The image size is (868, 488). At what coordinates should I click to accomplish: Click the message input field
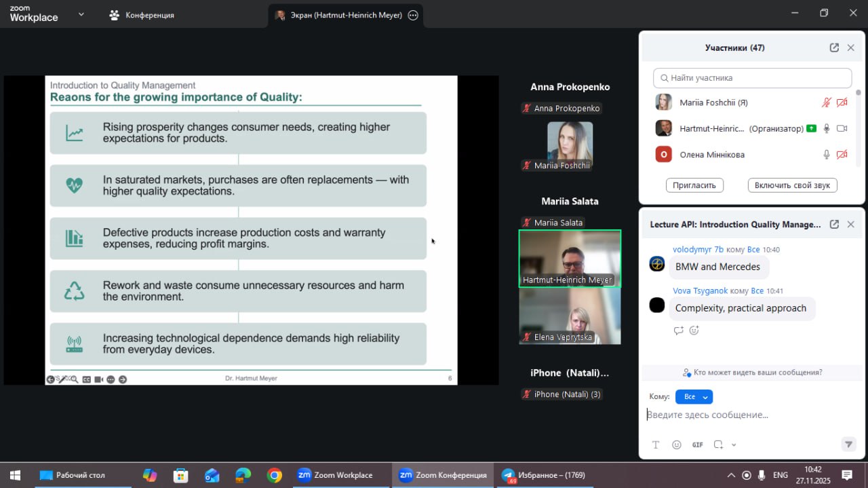point(752,415)
